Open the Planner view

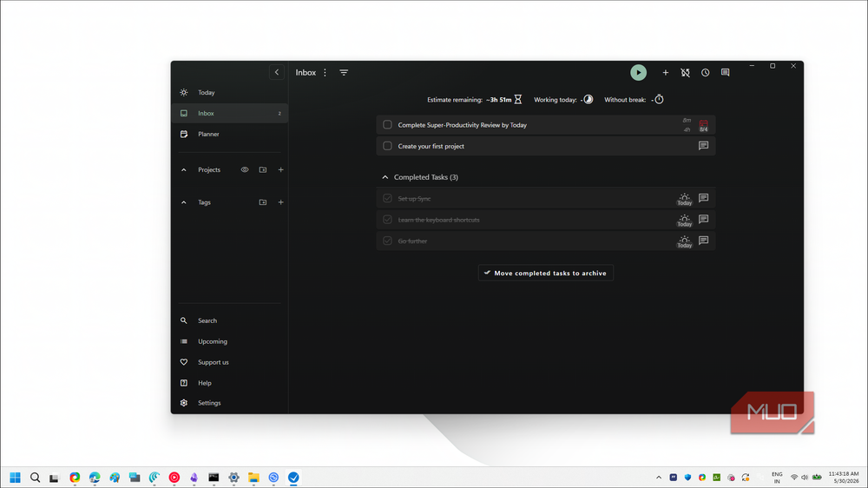tap(230, 134)
